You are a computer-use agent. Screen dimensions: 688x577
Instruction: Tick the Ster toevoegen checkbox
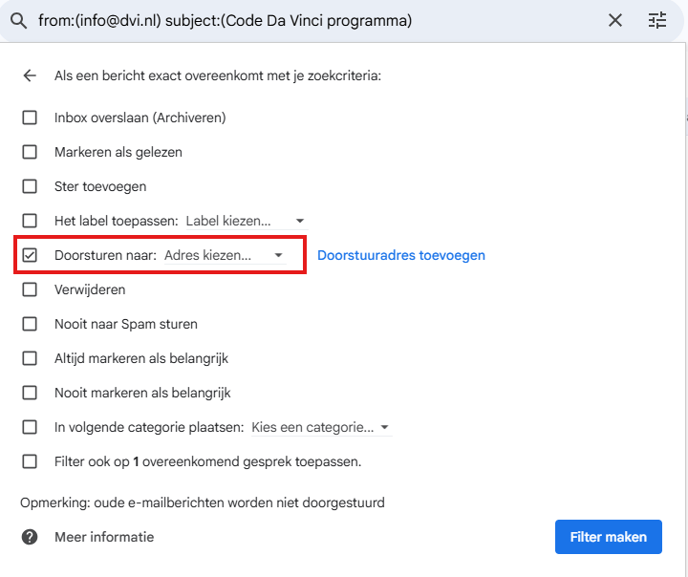coord(30,186)
